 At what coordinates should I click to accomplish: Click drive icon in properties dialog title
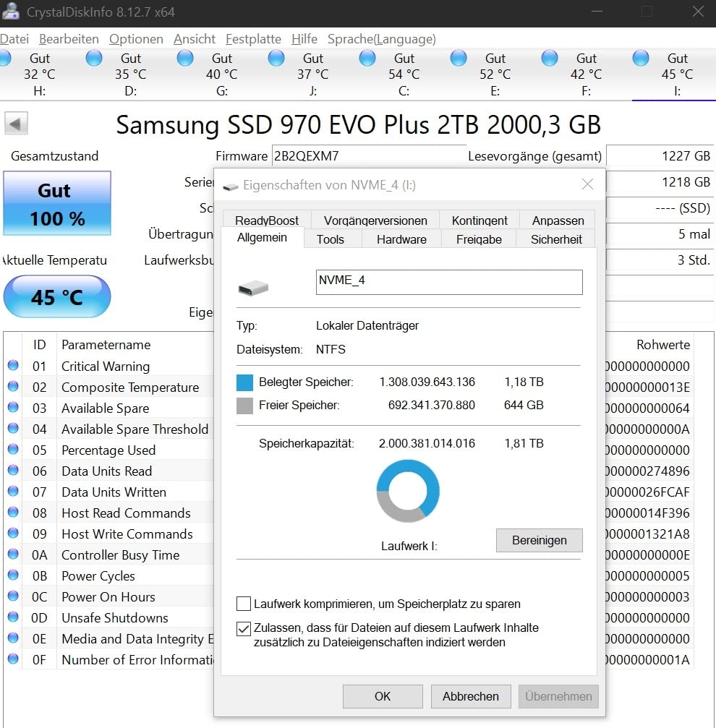(x=230, y=187)
